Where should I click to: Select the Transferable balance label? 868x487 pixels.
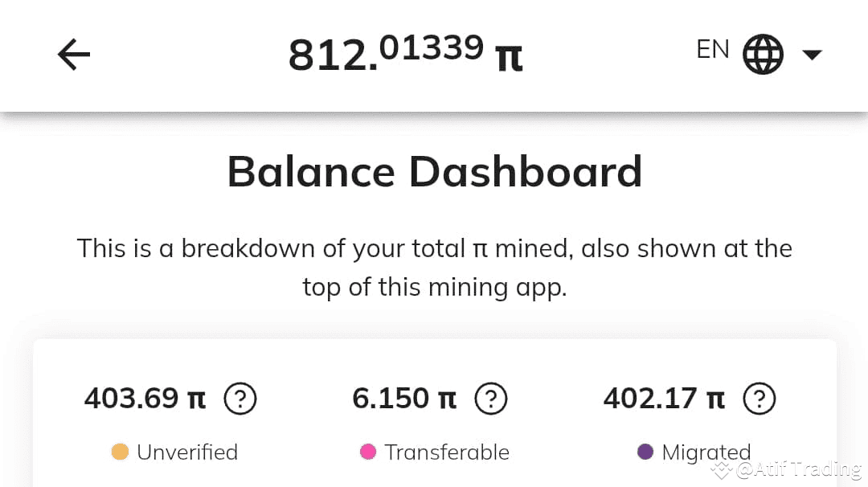point(447,452)
